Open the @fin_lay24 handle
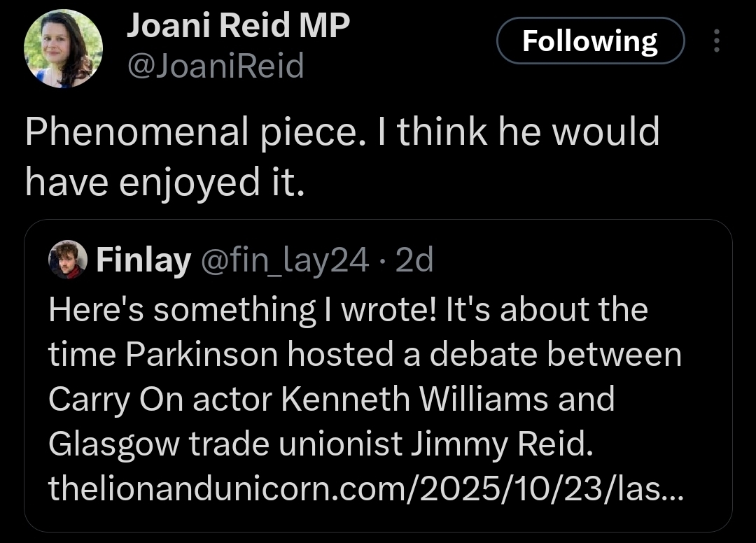The height and width of the screenshot is (543, 756). [284, 261]
